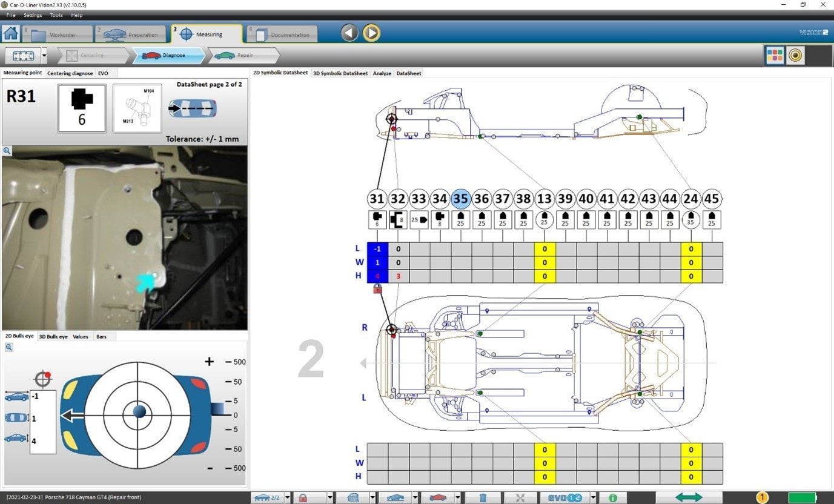Open the EVO 1-2 dropdown arrow
The width and height of the screenshot is (834, 504).
pyautogui.click(x=593, y=497)
